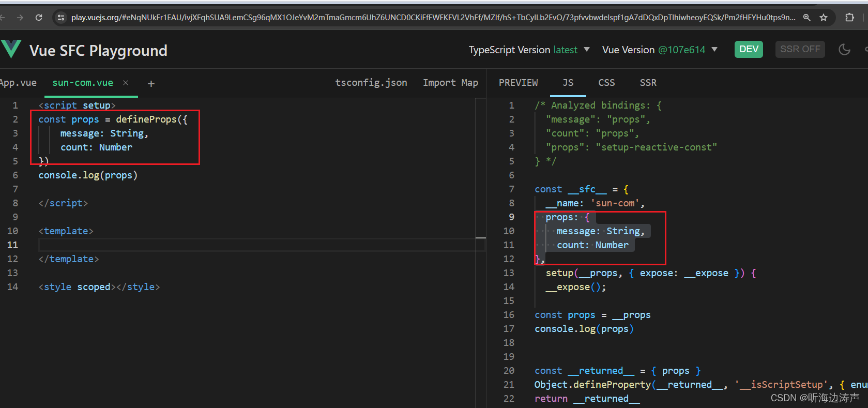The image size is (868, 408).
Task: Open site information icon in address bar
Action: coord(61,18)
